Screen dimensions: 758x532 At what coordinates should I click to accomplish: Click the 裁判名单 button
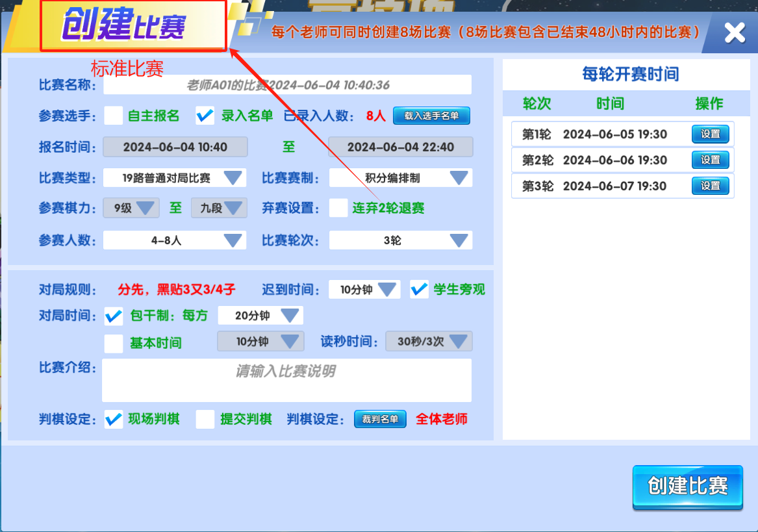tap(380, 420)
